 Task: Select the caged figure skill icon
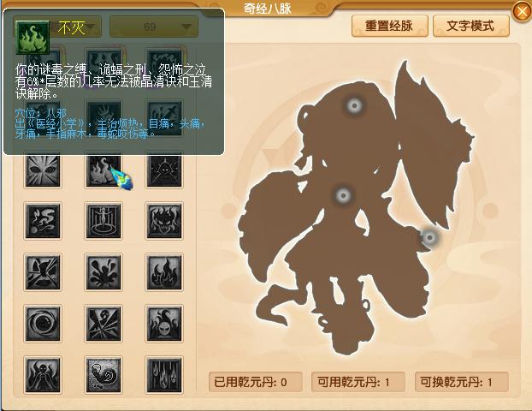pos(103,221)
